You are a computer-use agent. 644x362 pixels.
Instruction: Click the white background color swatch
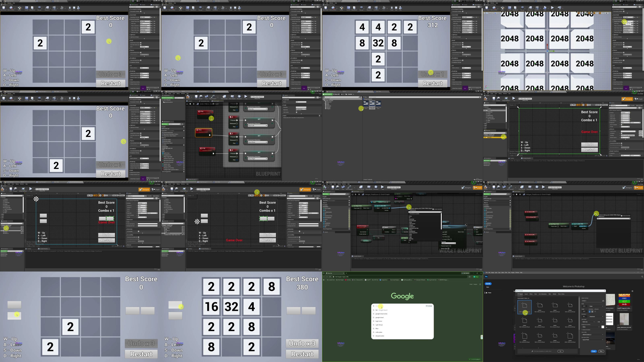point(603,327)
